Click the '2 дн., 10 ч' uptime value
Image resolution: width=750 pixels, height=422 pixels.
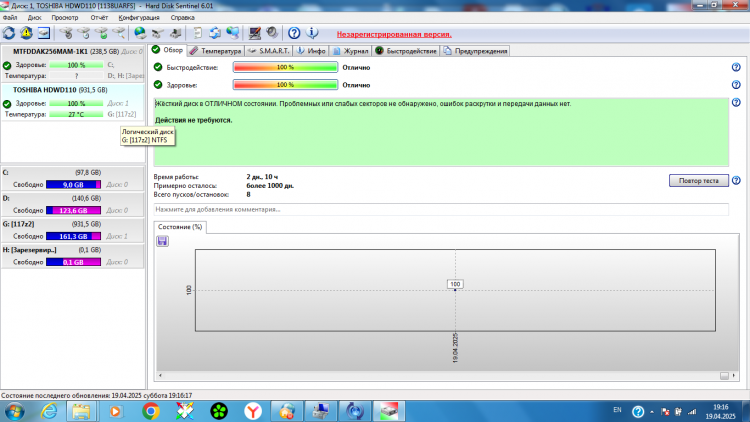point(262,177)
